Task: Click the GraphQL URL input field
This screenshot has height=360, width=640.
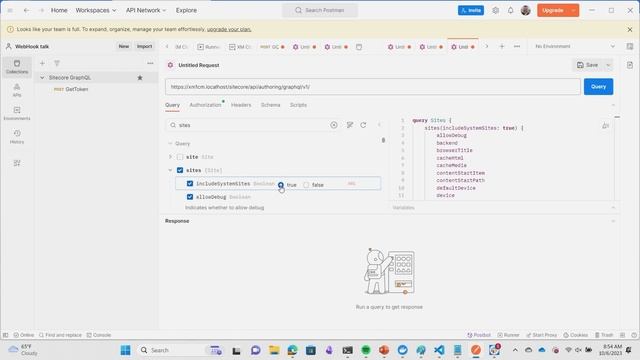Action: pos(373,87)
